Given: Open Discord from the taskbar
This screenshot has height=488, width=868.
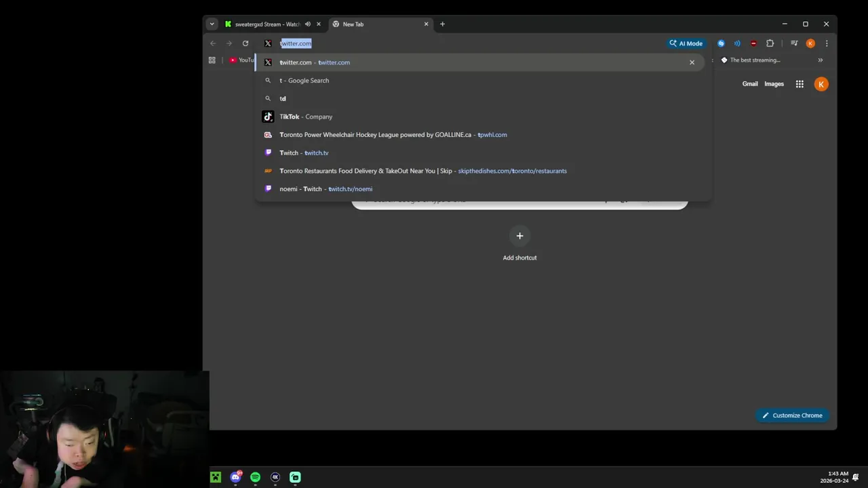Looking at the screenshot, I should pos(235,477).
